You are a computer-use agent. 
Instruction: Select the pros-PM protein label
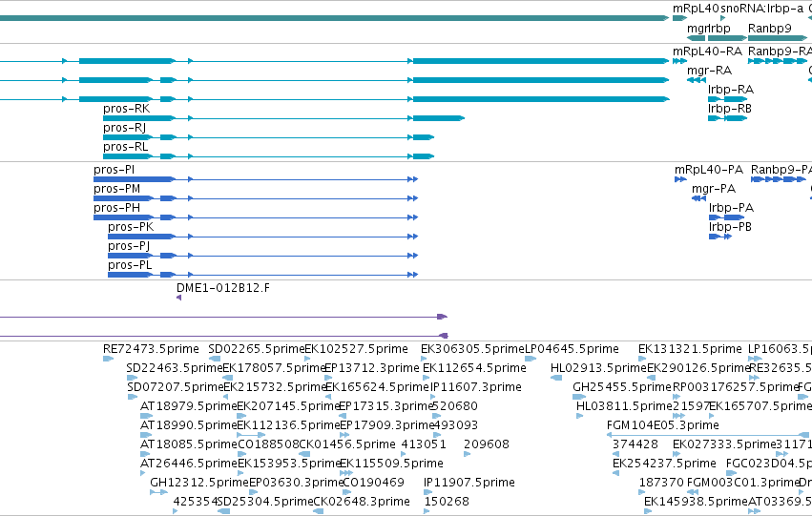(x=116, y=189)
